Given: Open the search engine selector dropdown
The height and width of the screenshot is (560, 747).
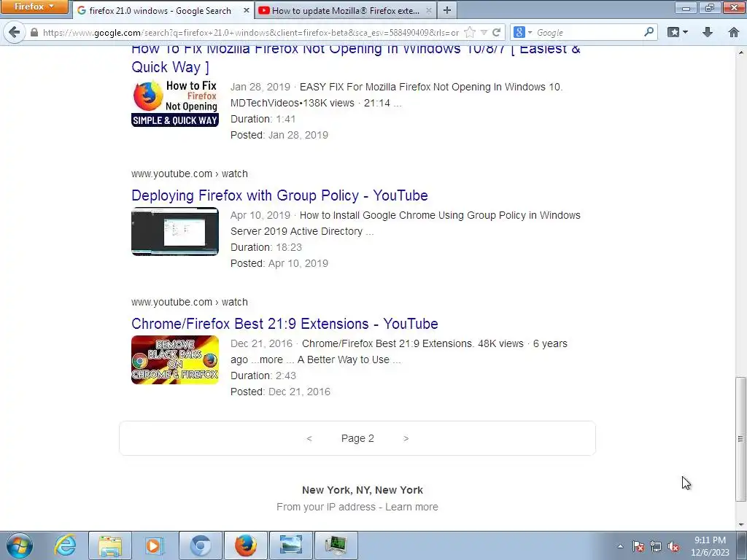Looking at the screenshot, I should 522,32.
